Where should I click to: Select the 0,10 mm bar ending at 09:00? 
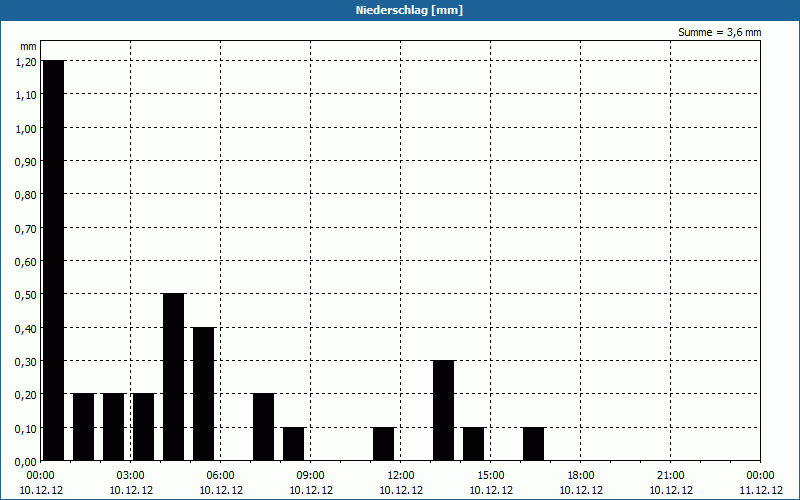(293, 444)
